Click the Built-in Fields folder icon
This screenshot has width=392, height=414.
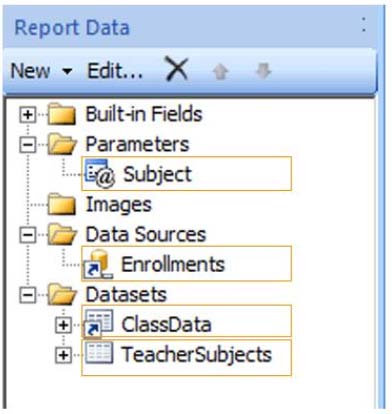(x=62, y=114)
